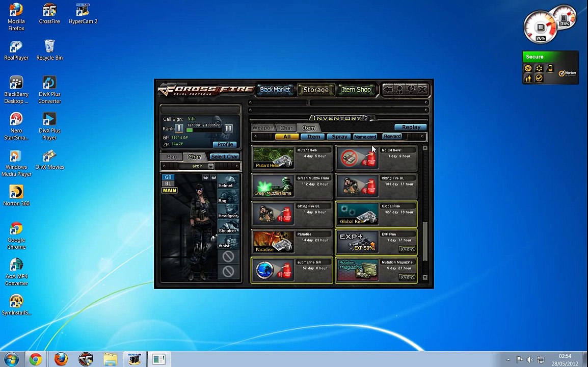Image resolution: width=588 pixels, height=367 pixels.
Task: Open Windows Media Player shortcut
Action: (x=16, y=163)
